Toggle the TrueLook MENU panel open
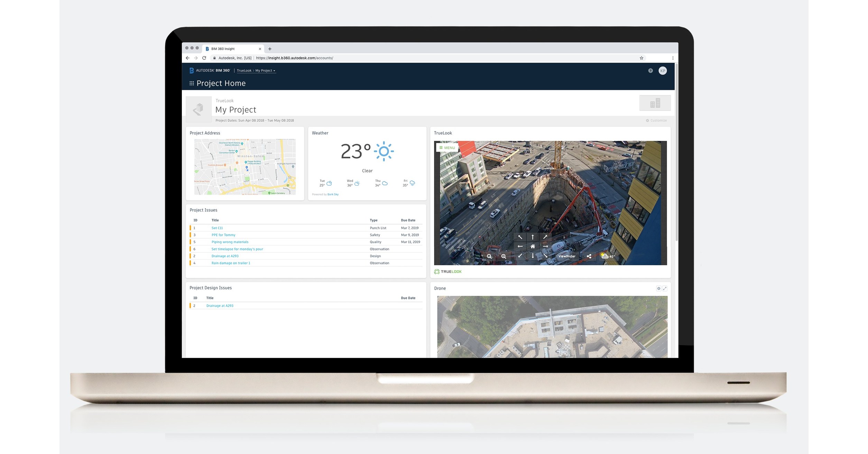The image size is (868, 454). [447, 148]
